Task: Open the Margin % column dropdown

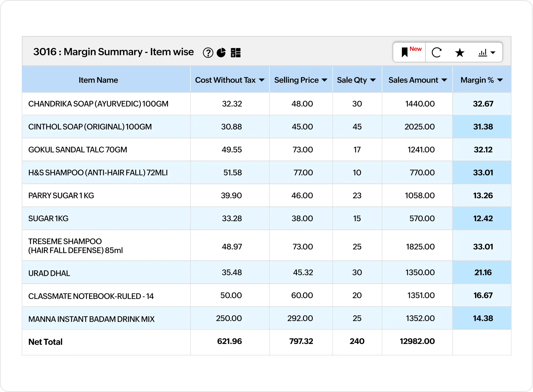Action: point(500,80)
